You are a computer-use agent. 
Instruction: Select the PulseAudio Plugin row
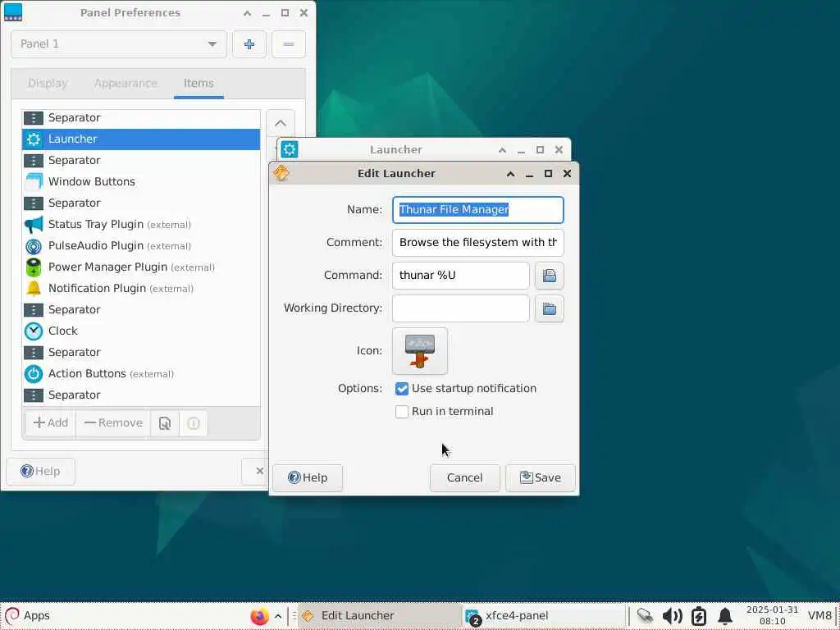141,246
